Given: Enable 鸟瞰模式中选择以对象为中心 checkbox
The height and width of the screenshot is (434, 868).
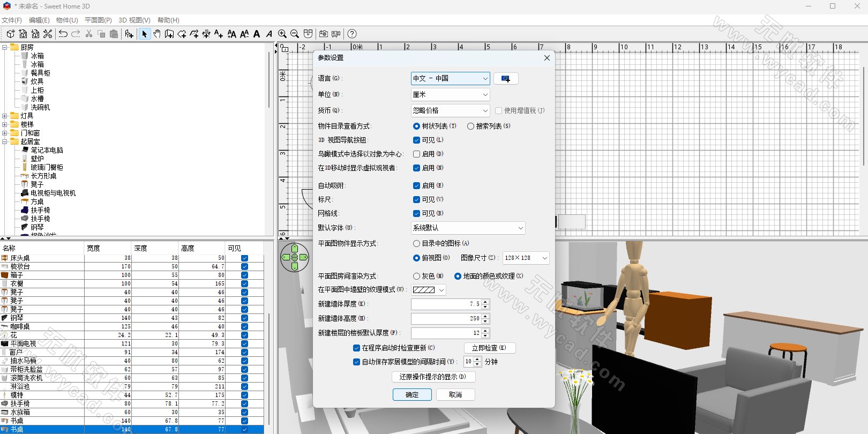Looking at the screenshot, I should point(416,154).
